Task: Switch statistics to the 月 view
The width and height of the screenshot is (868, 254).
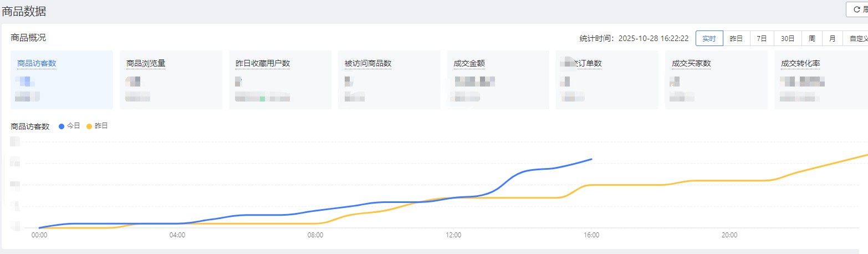Action: pos(832,38)
